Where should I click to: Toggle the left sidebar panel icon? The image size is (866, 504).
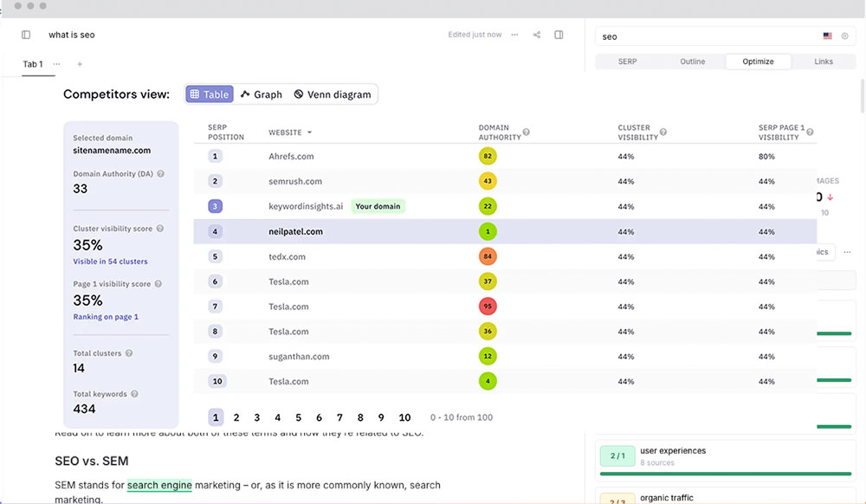(x=26, y=35)
